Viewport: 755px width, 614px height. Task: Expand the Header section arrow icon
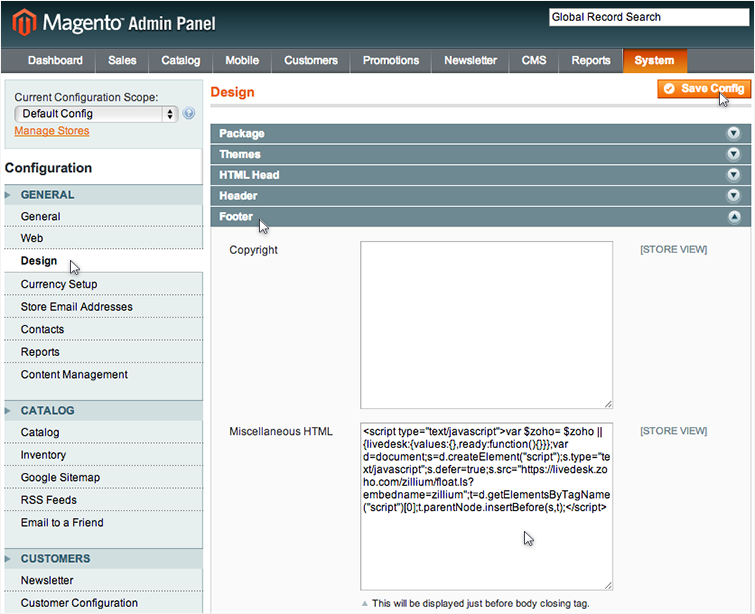click(x=733, y=196)
